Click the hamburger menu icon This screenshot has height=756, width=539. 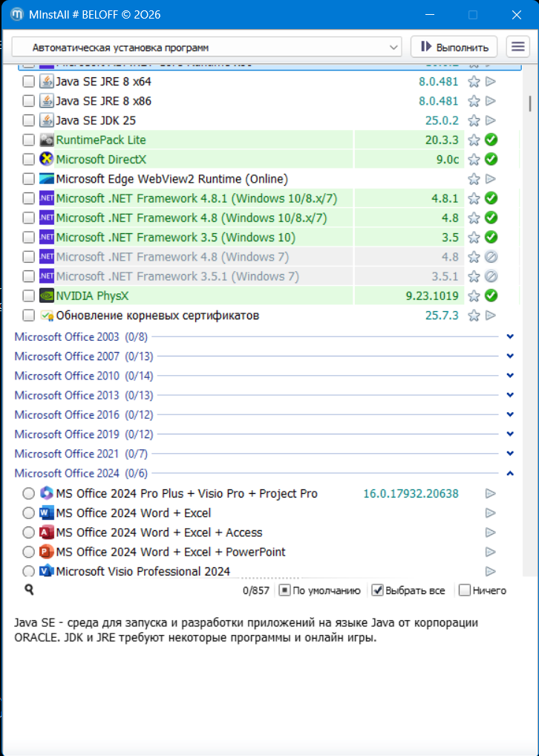[x=517, y=47]
